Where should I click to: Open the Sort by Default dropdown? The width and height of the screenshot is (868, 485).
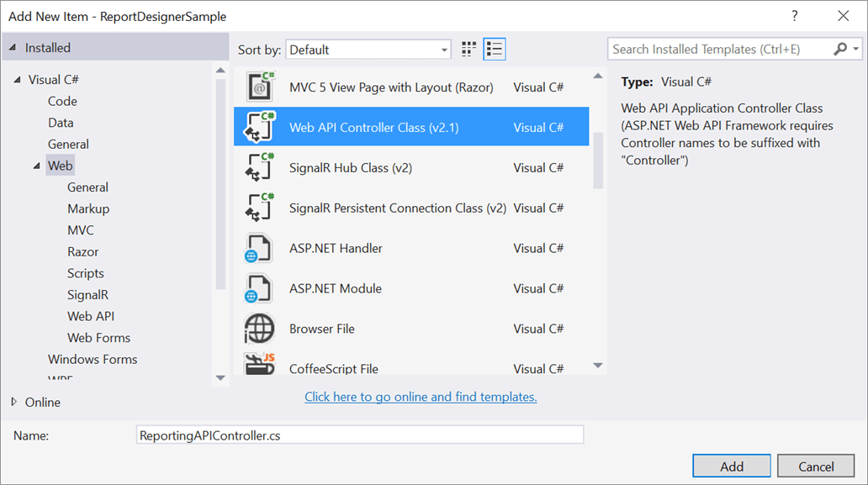coord(368,50)
